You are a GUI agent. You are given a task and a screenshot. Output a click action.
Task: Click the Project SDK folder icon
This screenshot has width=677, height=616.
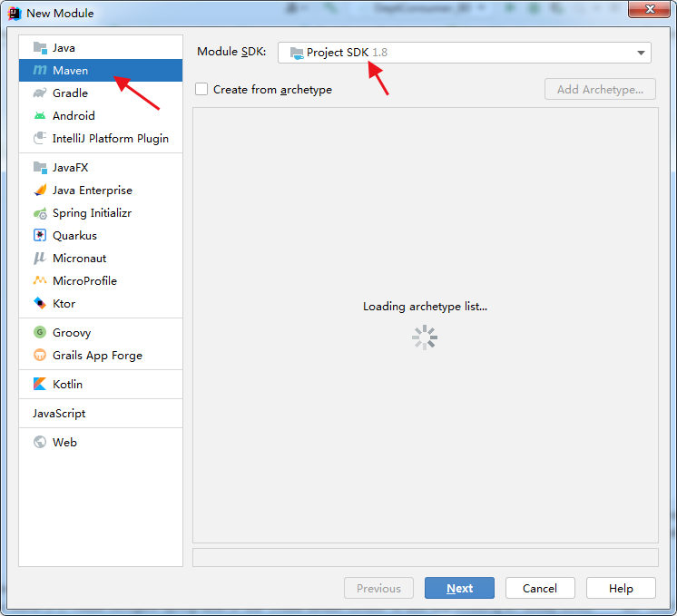297,53
